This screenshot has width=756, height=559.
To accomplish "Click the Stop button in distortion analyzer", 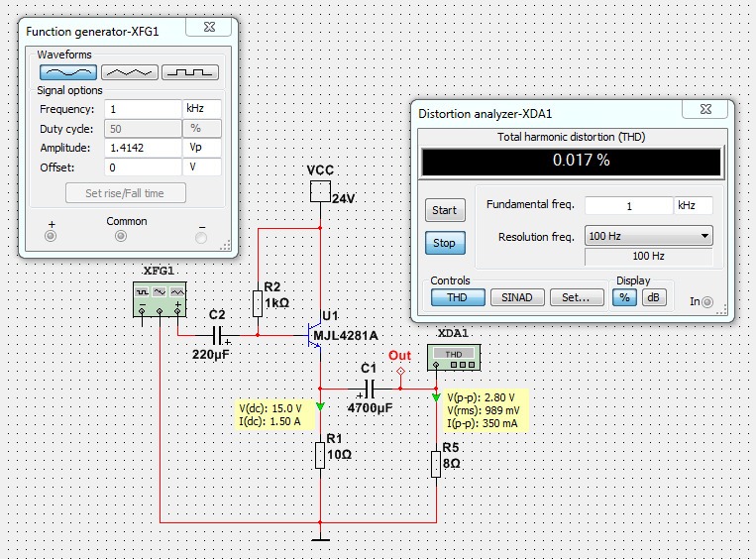I will 445,243.
